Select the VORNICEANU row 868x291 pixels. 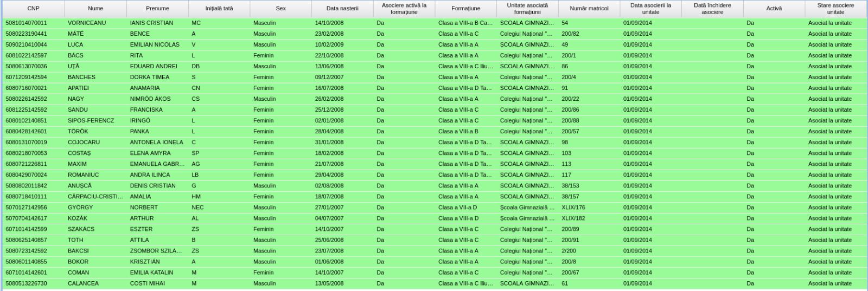pos(87,23)
